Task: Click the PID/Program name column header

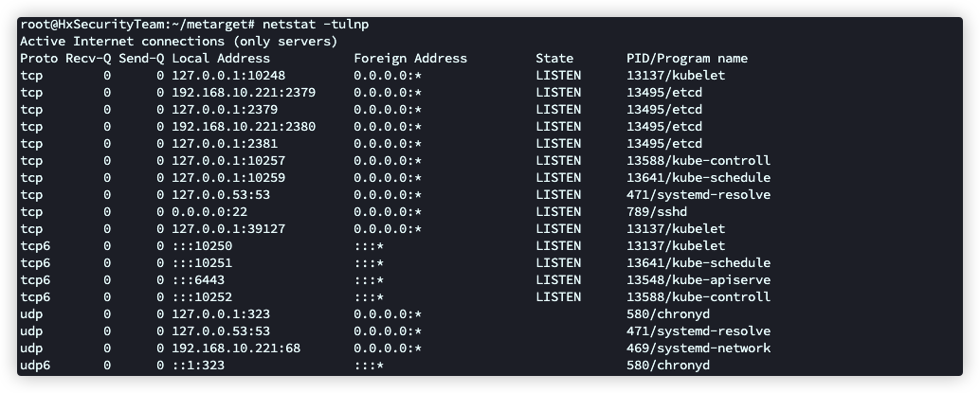Action: (687, 58)
